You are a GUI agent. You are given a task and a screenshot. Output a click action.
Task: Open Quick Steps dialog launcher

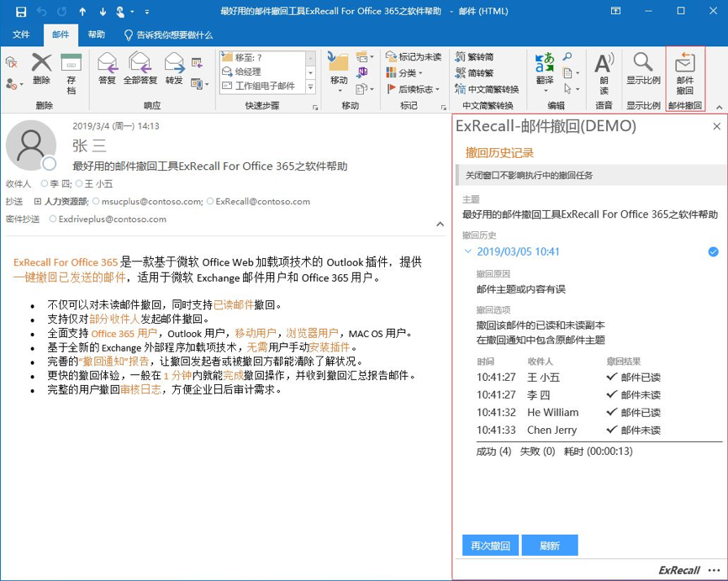(x=315, y=108)
